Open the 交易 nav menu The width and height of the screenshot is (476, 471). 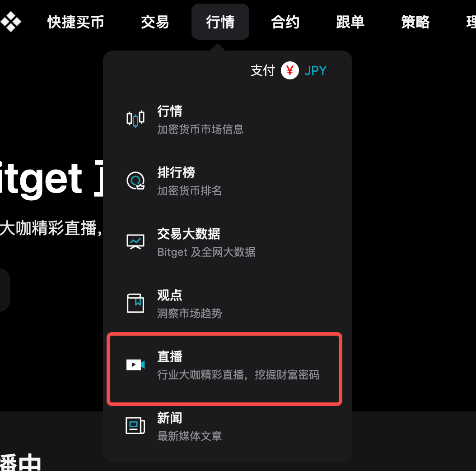click(155, 22)
